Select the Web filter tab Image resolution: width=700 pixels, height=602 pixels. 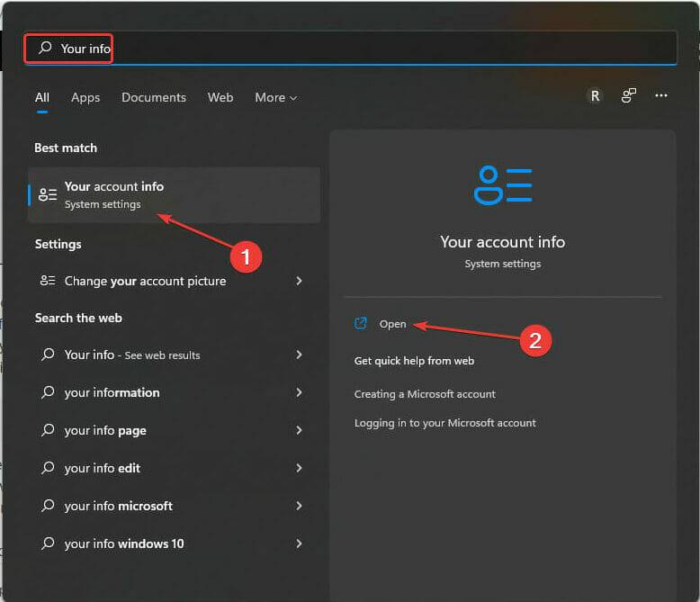click(x=220, y=97)
